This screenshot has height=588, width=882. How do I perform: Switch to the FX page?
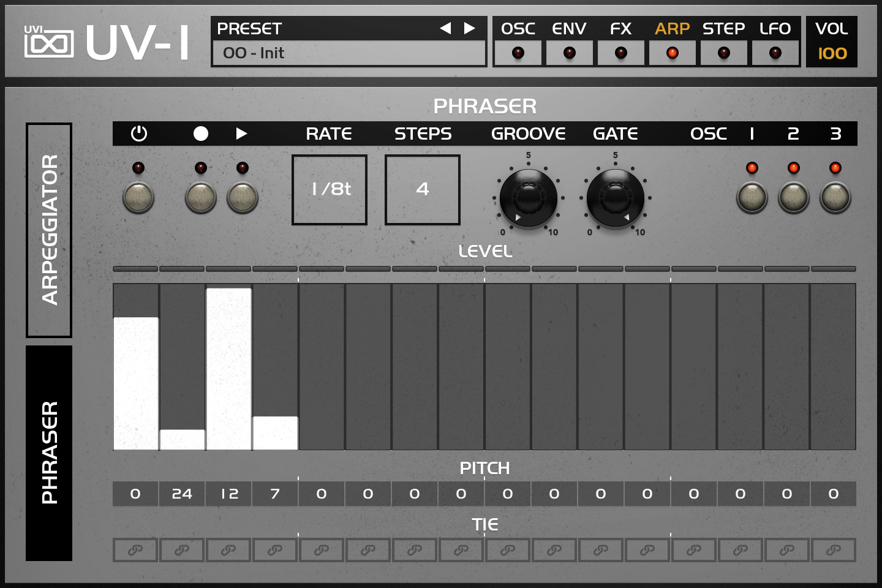(620, 29)
